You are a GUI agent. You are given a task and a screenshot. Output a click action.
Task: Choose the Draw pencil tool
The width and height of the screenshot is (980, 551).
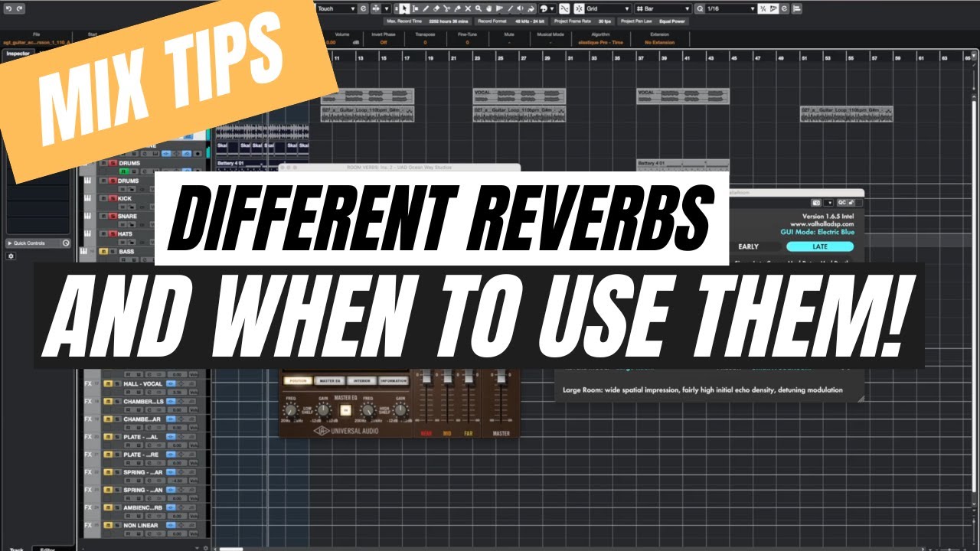pyautogui.click(x=426, y=8)
